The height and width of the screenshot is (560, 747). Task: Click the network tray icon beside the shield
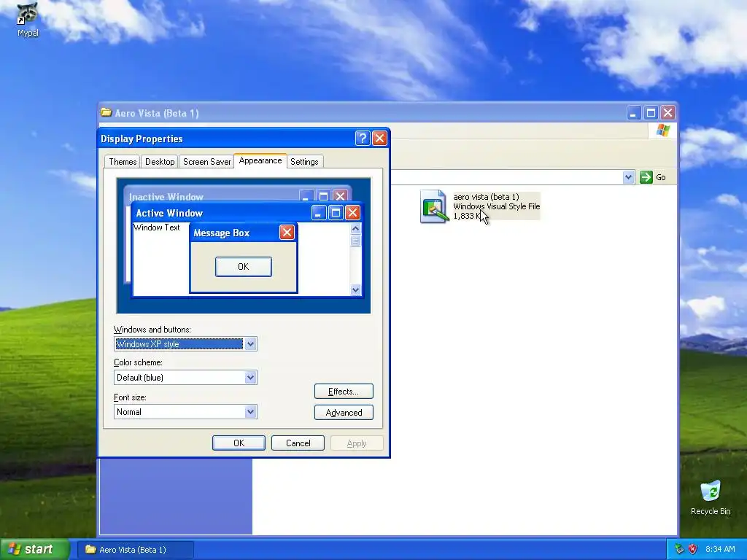(679, 549)
